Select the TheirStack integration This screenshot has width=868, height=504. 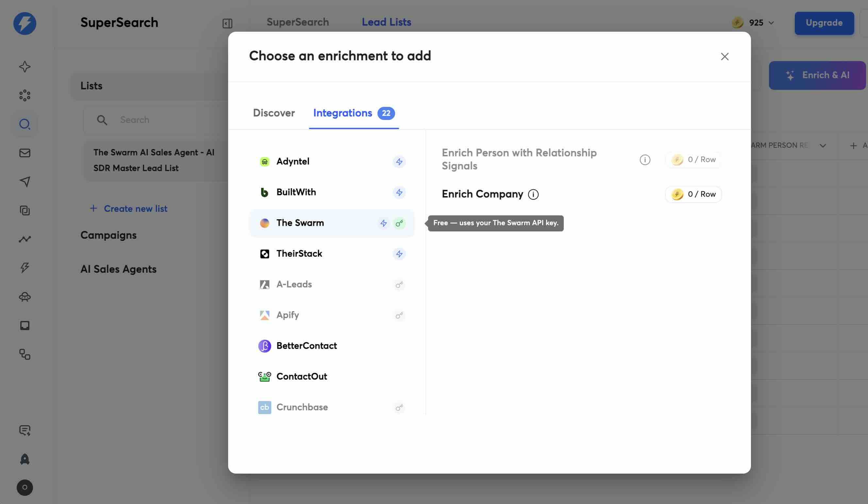tap(332, 254)
